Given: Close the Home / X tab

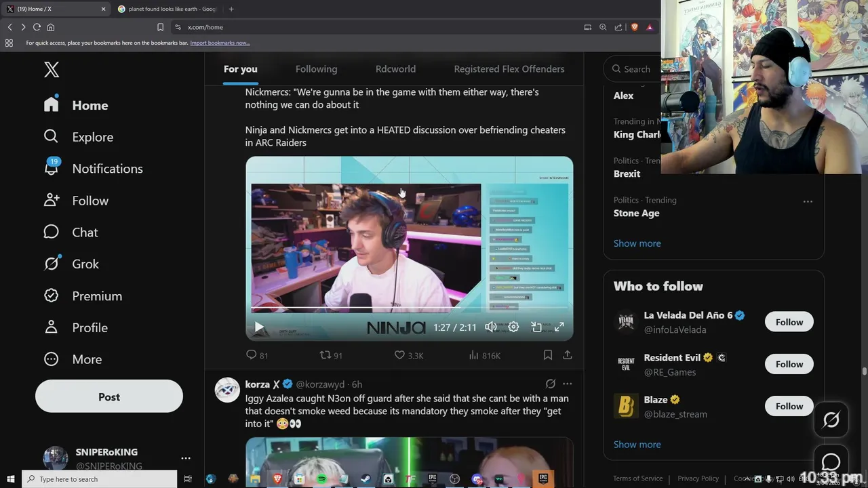Looking at the screenshot, I should point(103,9).
